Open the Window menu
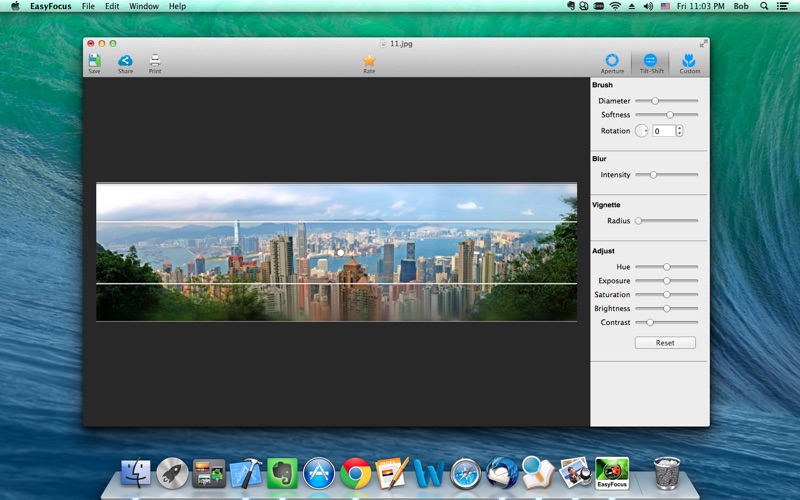This screenshot has height=500, width=800. tap(144, 6)
